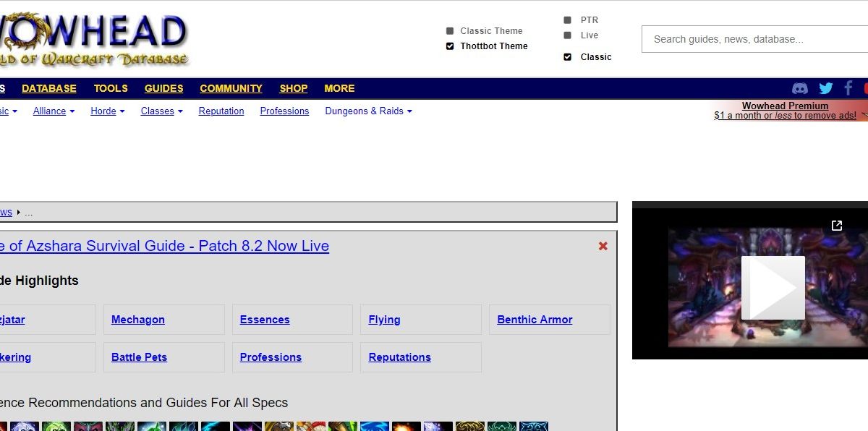868x431 pixels.
Task: Switch to the Live site checkbox
Action: 568,35
